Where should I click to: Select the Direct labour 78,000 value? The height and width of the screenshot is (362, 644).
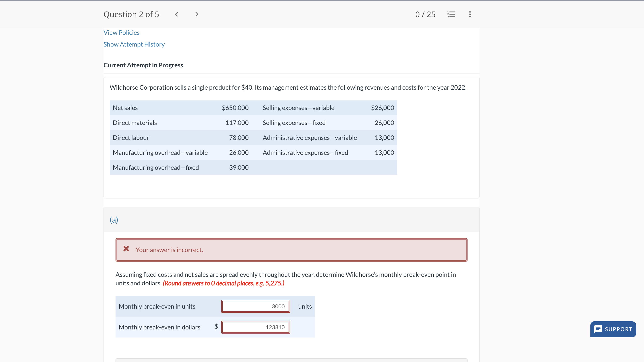[x=239, y=138]
